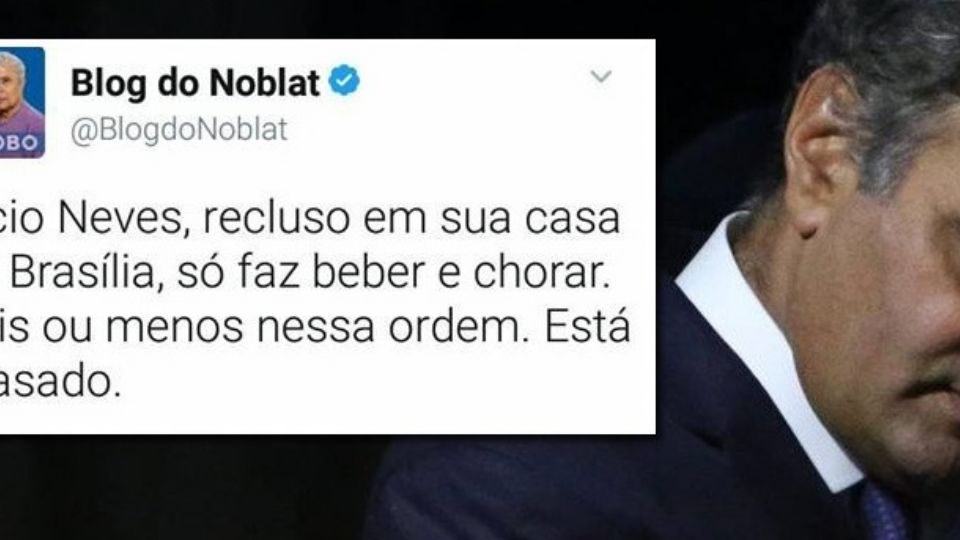960x540 pixels.
Task: Select the word menos in the tweet
Action: (174, 328)
